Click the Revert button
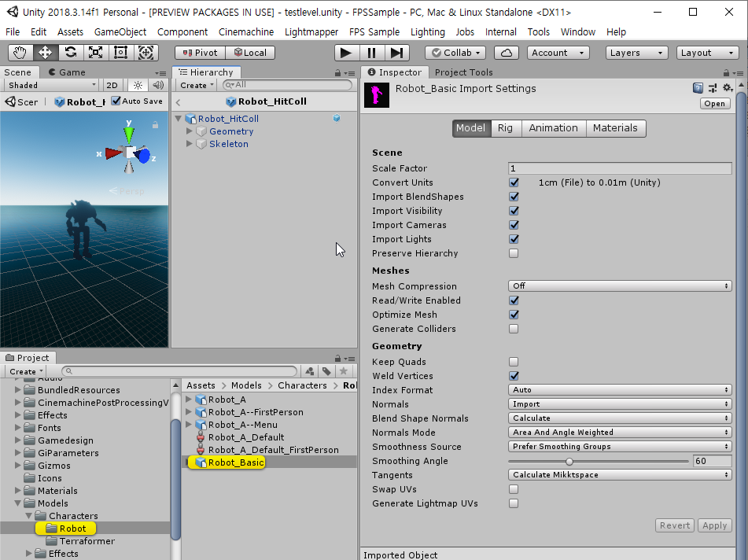This screenshot has width=748, height=560. tap(675, 525)
